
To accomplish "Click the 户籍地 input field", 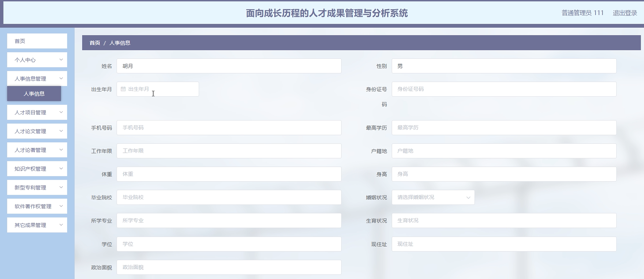I will (504, 151).
